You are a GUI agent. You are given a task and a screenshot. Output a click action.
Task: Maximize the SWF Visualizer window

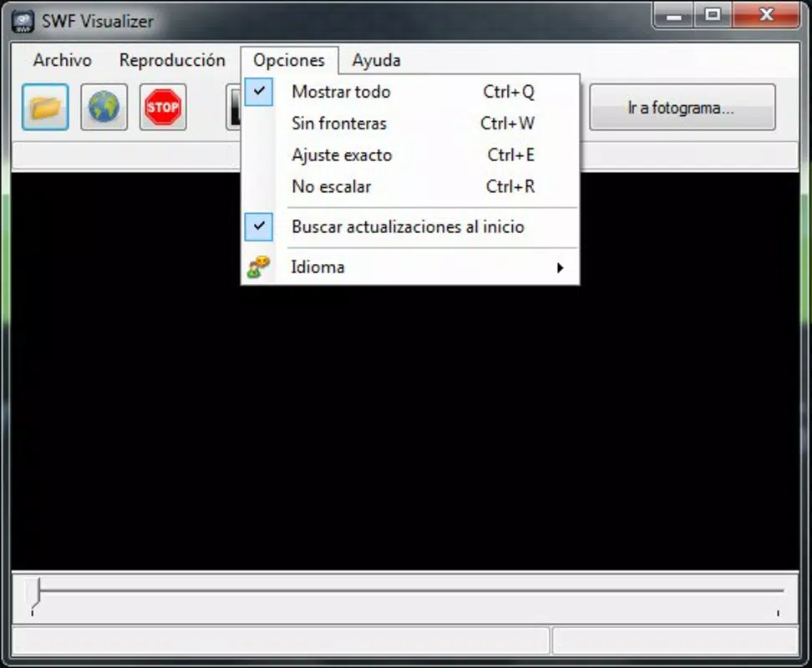click(713, 16)
